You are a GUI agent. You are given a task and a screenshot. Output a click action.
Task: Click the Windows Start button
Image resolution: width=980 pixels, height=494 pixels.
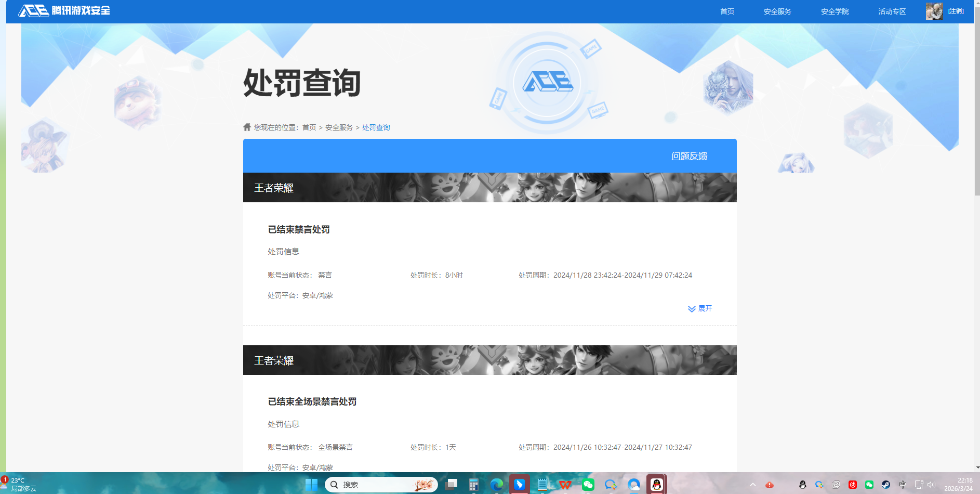pyautogui.click(x=312, y=485)
